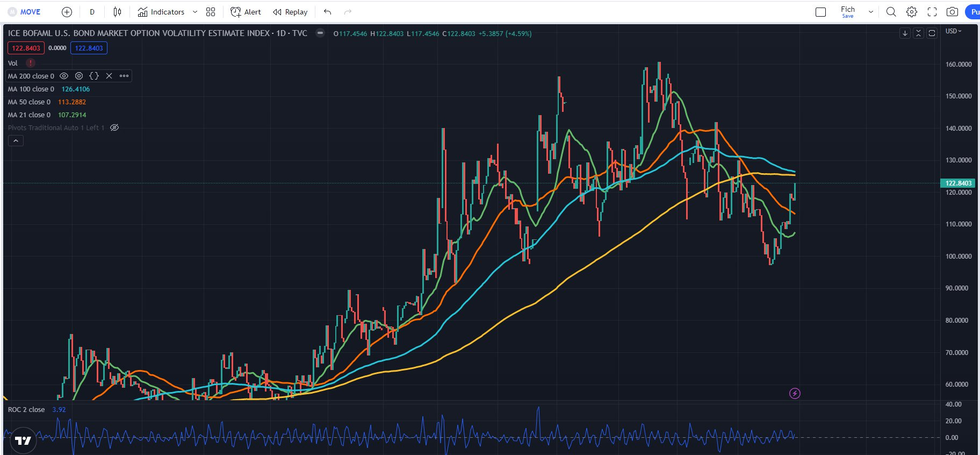Click the current price label 122.8403 on axis

(x=957, y=183)
